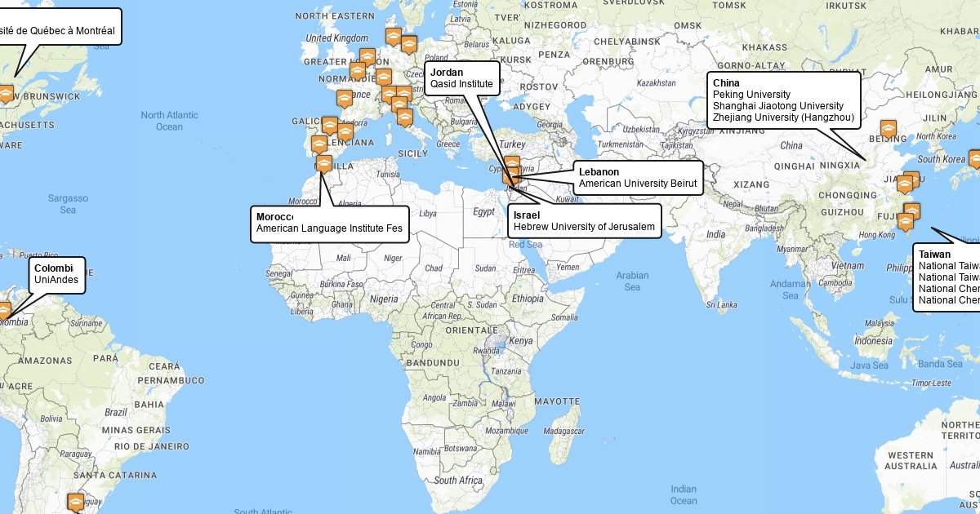Click the Galicia marker in northwest Spain

coord(329,126)
